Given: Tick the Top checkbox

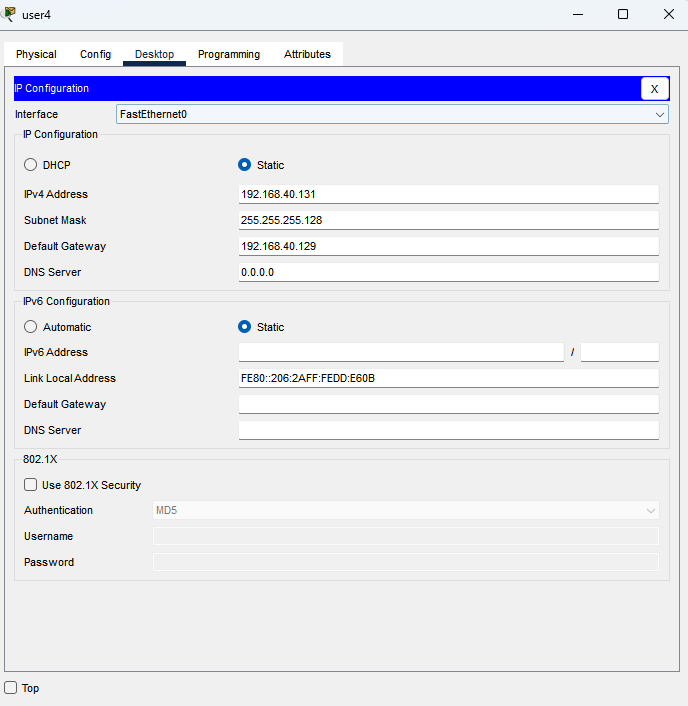Looking at the screenshot, I should pos(10,688).
